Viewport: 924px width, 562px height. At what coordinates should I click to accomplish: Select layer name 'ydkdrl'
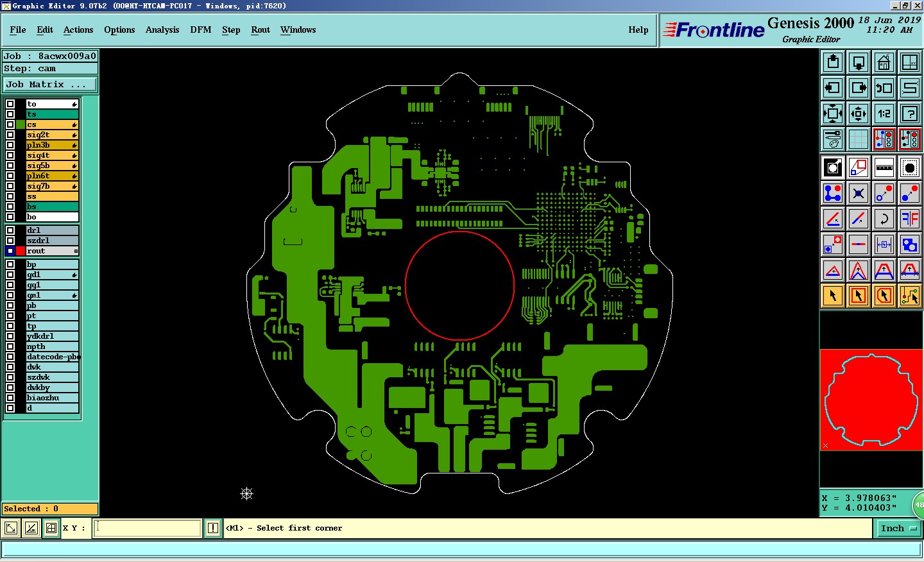[x=52, y=336]
